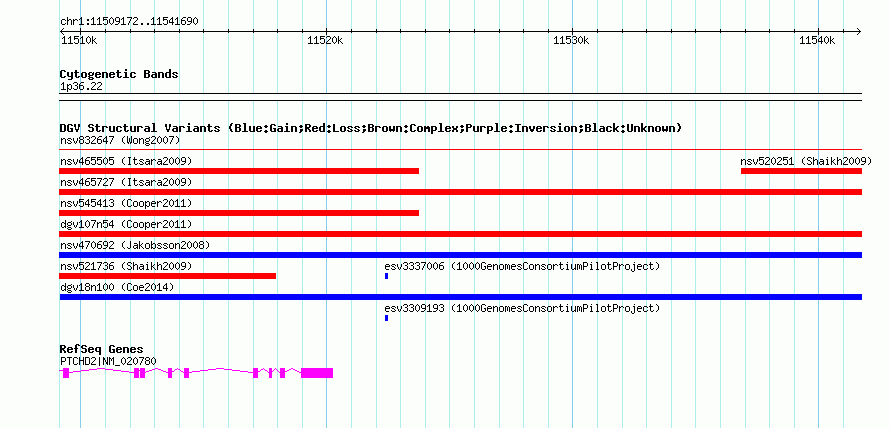Click the dgv107n54 (Cooper2011) label

(126, 224)
